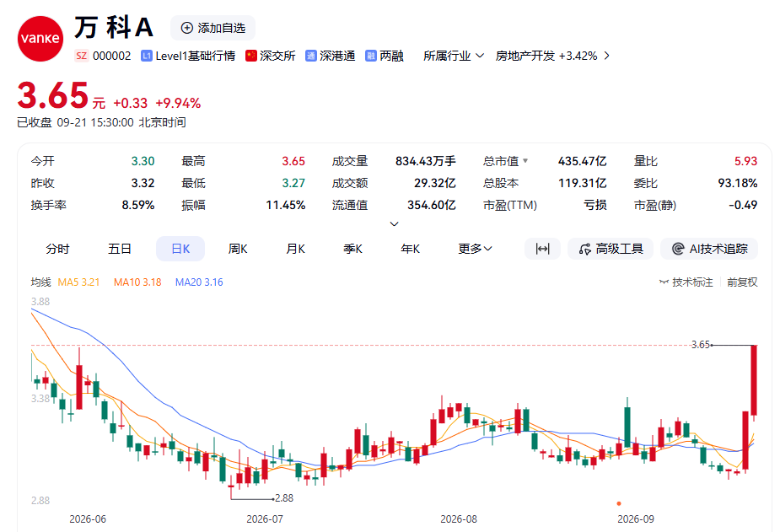Click the 最低 value 3.27
The width and height of the screenshot is (780, 532).
click(x=293, y=183)
